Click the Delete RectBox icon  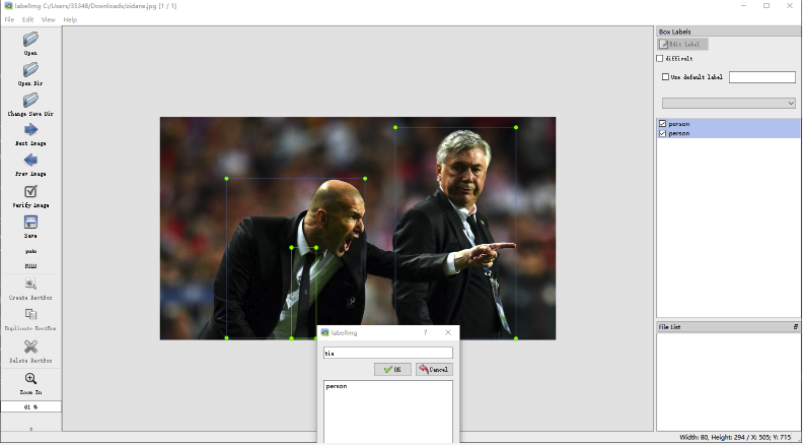tap(31, 347)
